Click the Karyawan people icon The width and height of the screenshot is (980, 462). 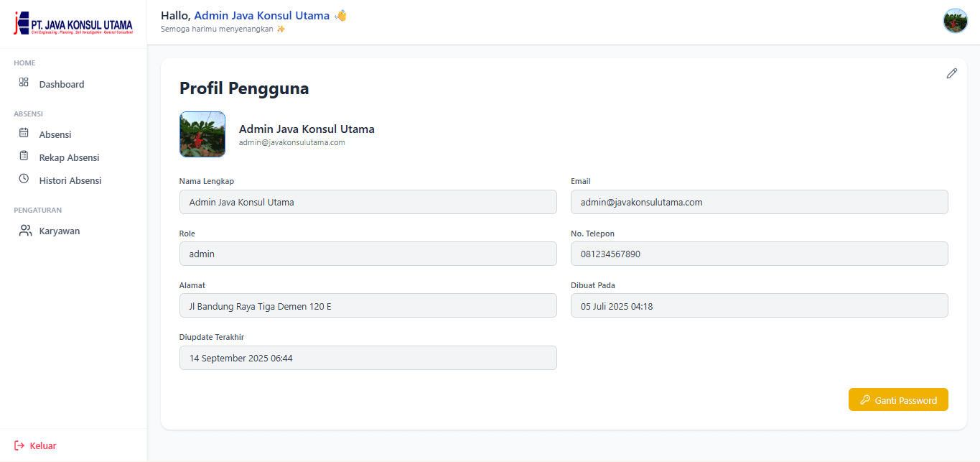tap(26, 231)
